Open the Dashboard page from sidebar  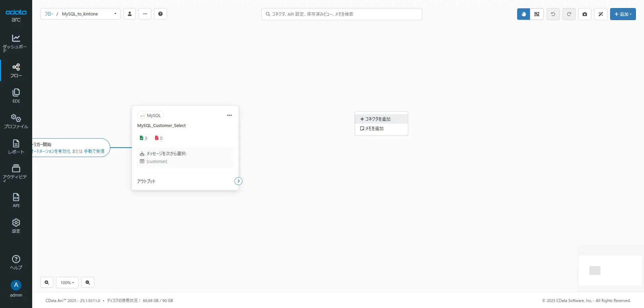16,43
